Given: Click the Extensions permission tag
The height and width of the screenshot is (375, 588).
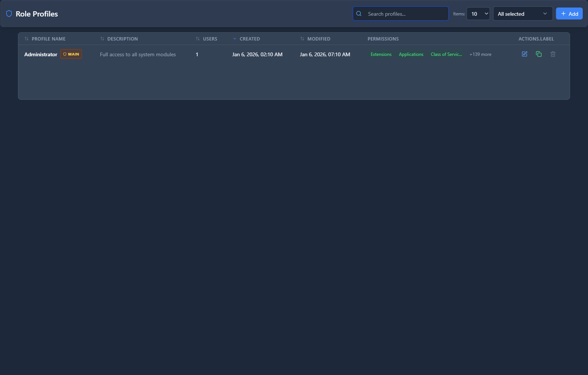Looking at the screenshot, I should tap(381, 54).
